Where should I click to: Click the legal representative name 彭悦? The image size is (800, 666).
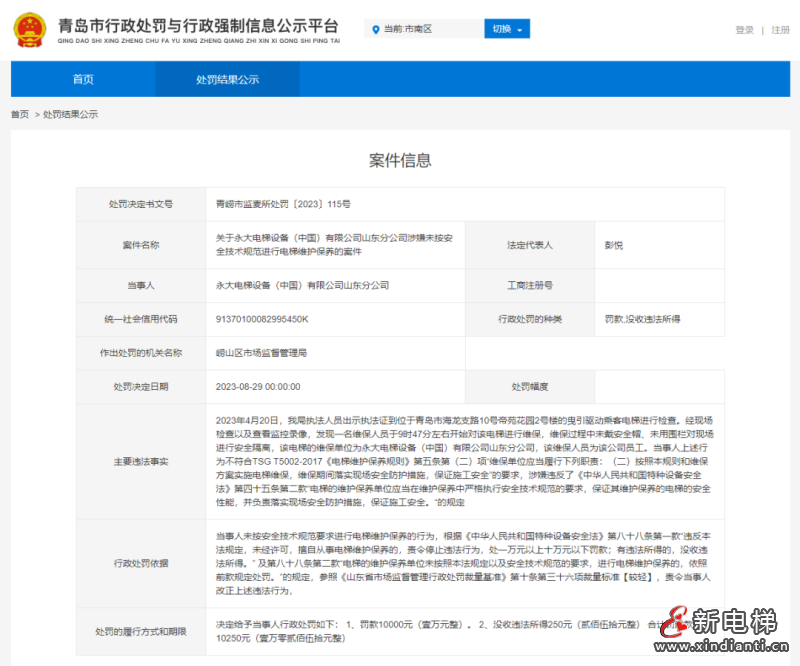click(613, 245)
